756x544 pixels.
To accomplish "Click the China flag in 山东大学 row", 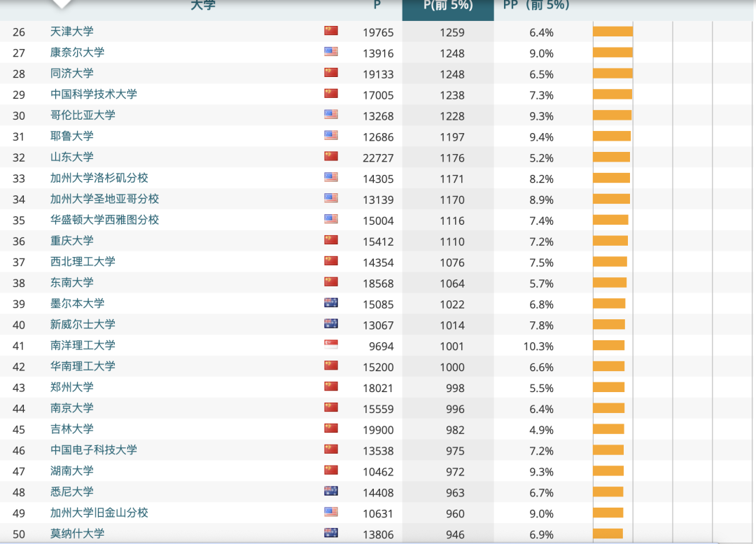I will pos(331,156).
